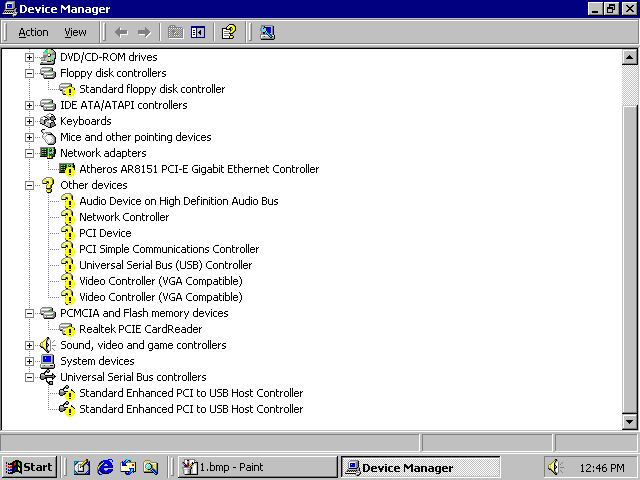Click the Device Manager taskbar button
This screenshot has height=480, width=640.
(420, 467)
